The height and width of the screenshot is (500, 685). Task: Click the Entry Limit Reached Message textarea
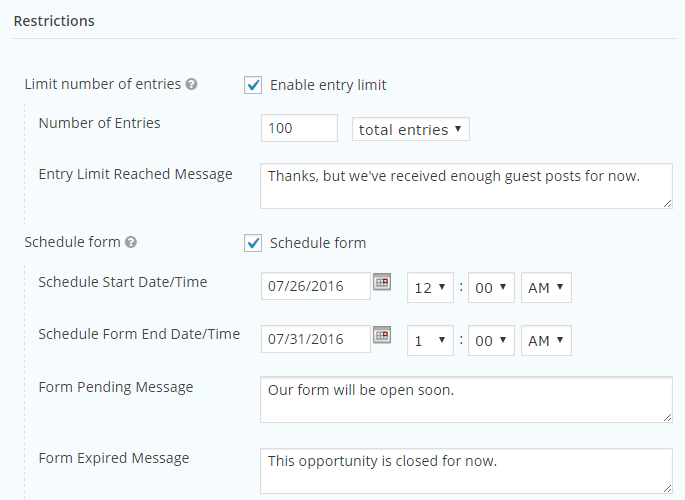[x=466, y=186]
